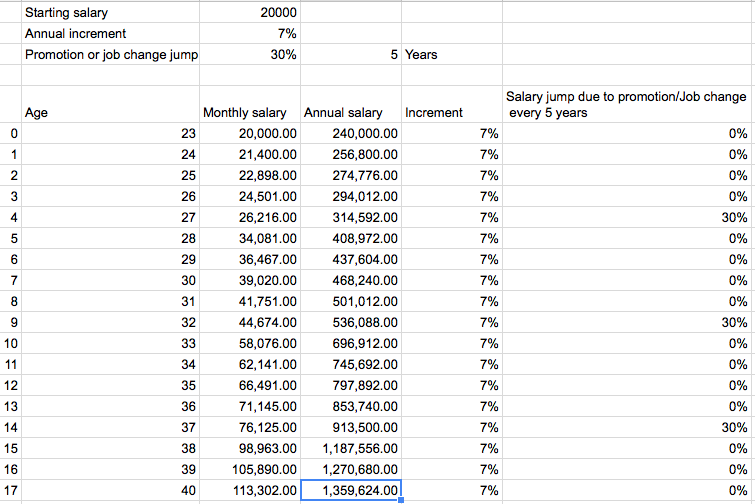755x504 pixels.
Task: Click monthly salary 113,302.00
Action: [x=250, y=490]
